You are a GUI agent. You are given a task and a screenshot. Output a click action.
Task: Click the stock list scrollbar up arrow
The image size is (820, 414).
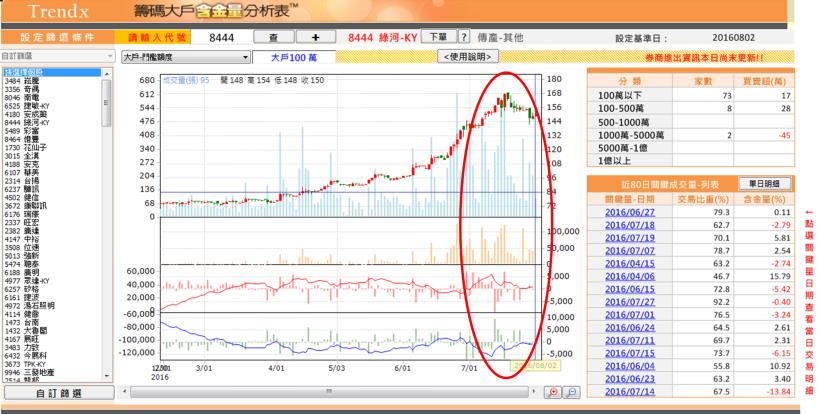(x=107, y=73)
